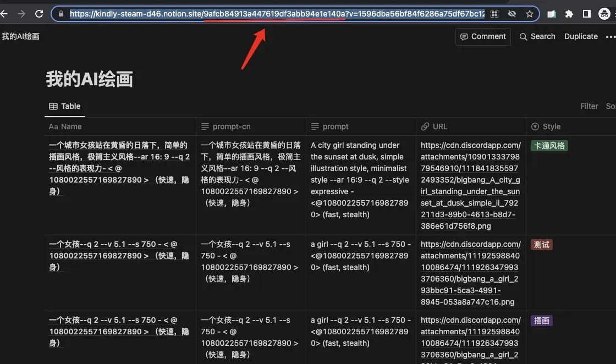Reload the page with the refresh icon

tap(39, 14)
